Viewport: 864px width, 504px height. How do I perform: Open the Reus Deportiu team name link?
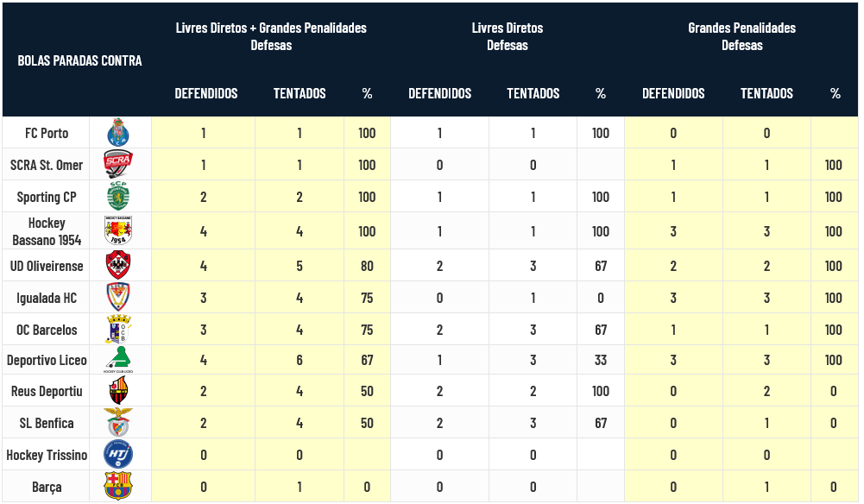coord(47,391)
